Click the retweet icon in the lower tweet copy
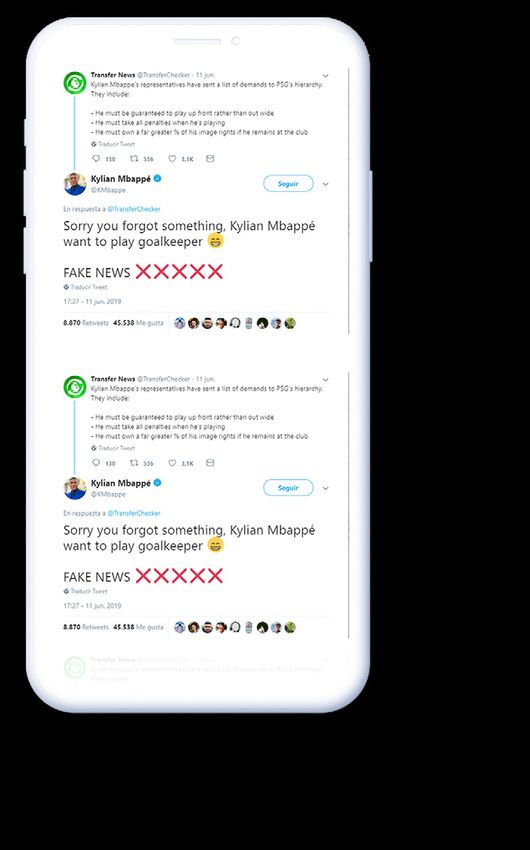This screenshot has height=850, width=530. coord(134,463)
